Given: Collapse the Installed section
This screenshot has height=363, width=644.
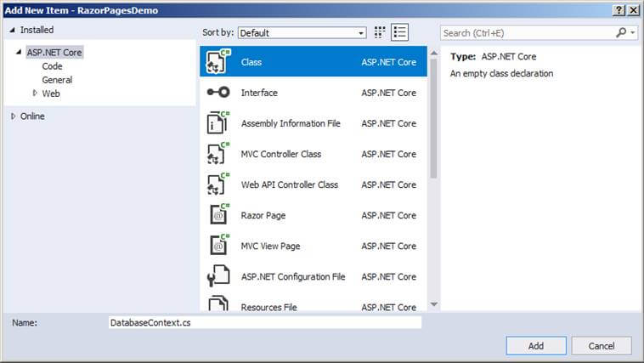Looking at the screenshot, I should coord(13,30).
